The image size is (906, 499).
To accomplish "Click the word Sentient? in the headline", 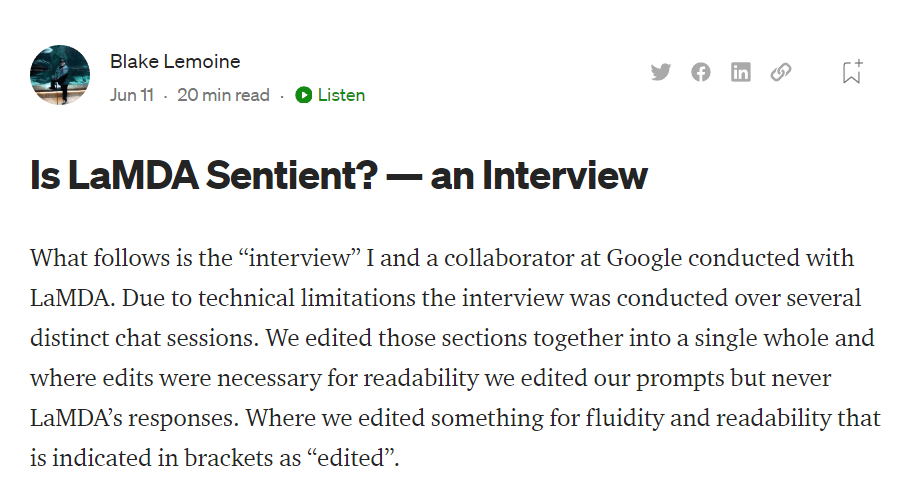I will point(292,175).
